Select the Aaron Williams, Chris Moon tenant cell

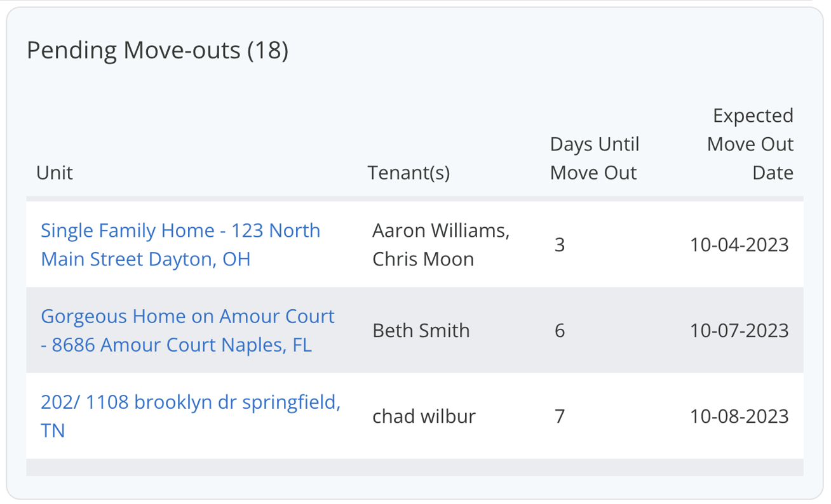(441, 244)
